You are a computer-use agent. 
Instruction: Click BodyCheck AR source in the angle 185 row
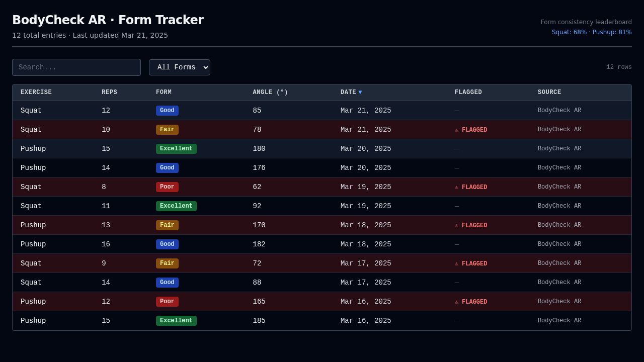tap(559, 321)
